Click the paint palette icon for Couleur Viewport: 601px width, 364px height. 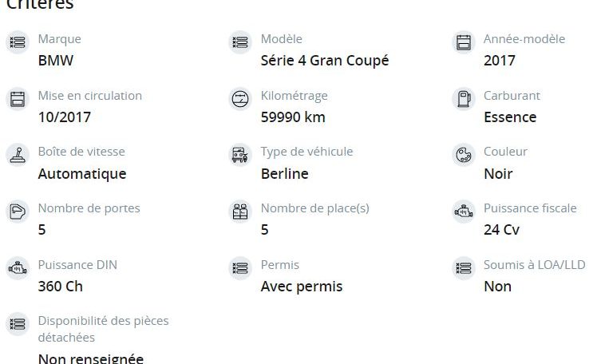click(464, 155)
